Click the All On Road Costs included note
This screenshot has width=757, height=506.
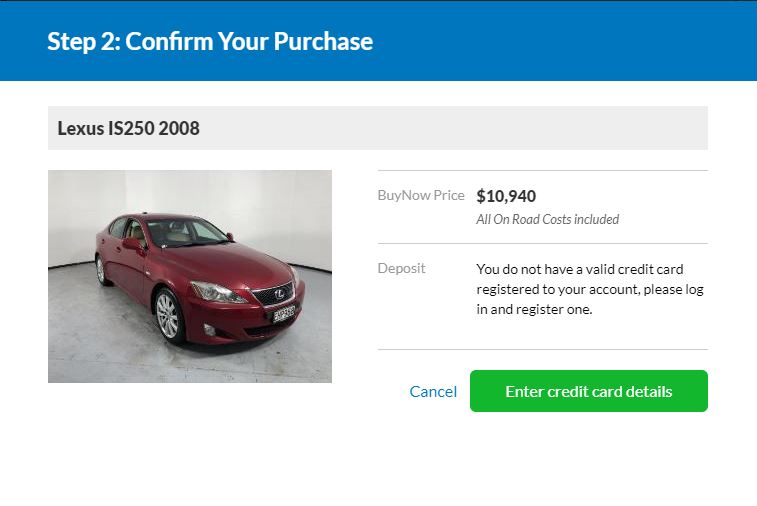coord(547,219)
